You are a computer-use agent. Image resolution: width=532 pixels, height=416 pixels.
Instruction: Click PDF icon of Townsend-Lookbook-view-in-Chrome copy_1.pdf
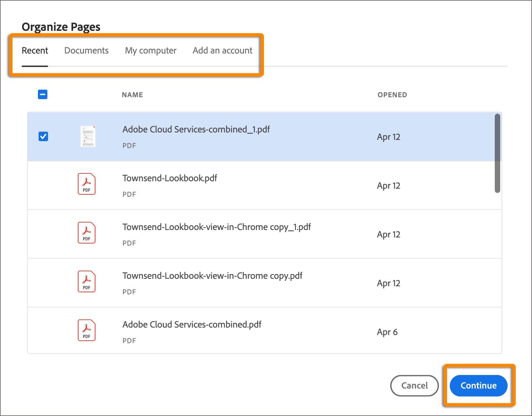(87, 233)
